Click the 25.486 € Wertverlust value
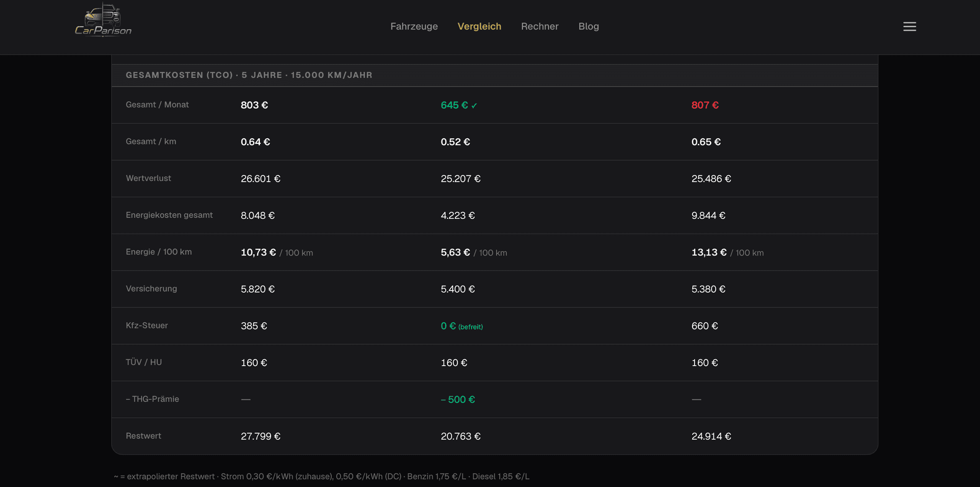 click(711, 178)
